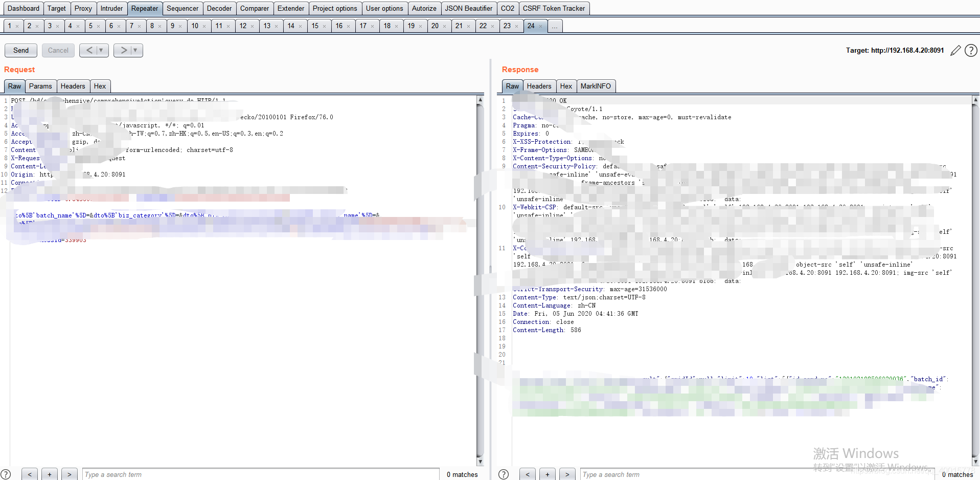The width and height of the screenshot is (980, 480).
Task: Open User options tab
Action: pos(384,8)
